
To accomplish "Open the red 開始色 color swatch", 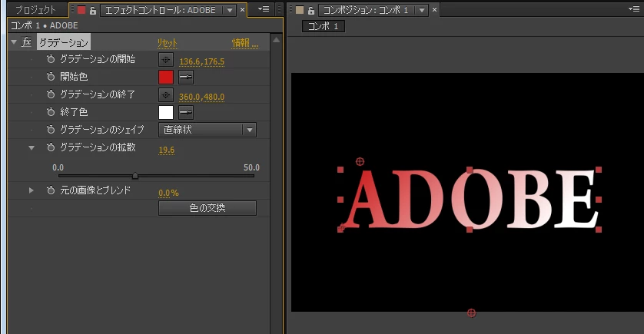I will pyautogui.click(x=166, y=77).
